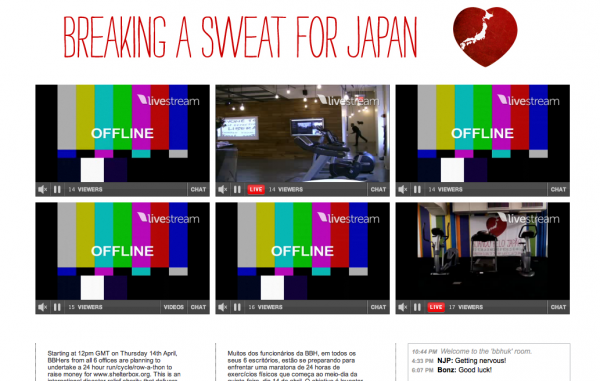Viewport: 600px width, 381px height.
Task: Click the '16 VIEWERS' count
Action: coord(265,307)
